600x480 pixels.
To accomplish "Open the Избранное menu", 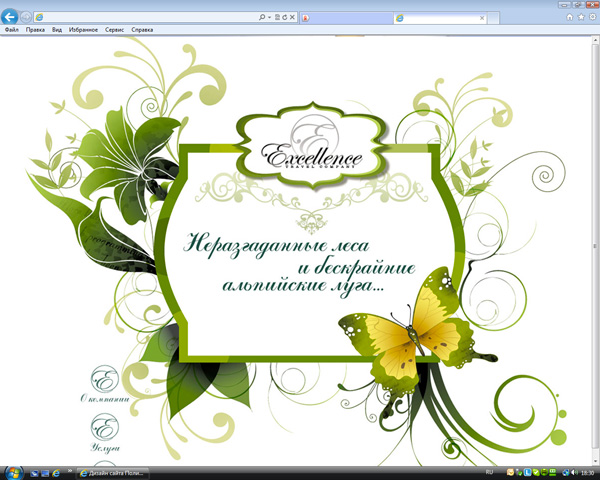I will point(83,29).
